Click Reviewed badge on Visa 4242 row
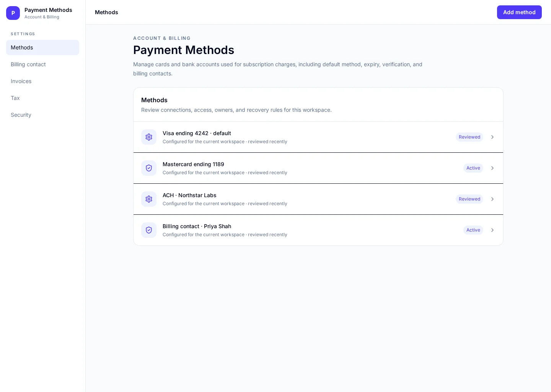Viewport: 551px width, 392px height. [469, 137]
